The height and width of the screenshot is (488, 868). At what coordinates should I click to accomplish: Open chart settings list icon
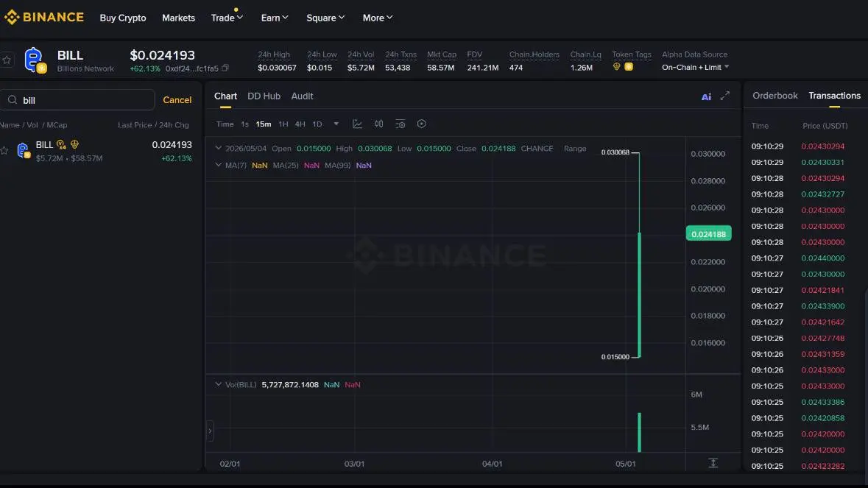point(401,124)
